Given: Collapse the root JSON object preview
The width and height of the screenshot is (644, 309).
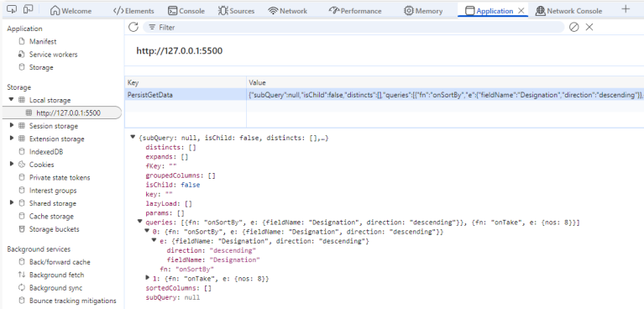Looking at the screenshot, I should (133, 137).
